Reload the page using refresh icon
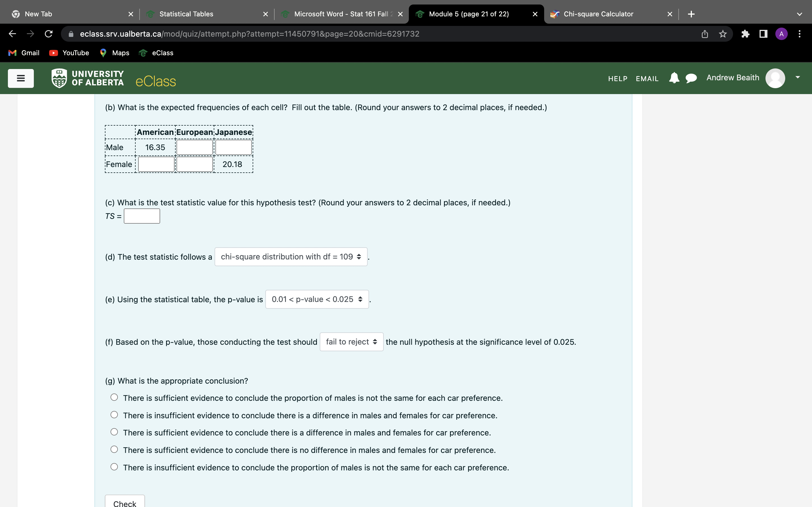This screenshot has width=812, height=507. pos(49,34)
